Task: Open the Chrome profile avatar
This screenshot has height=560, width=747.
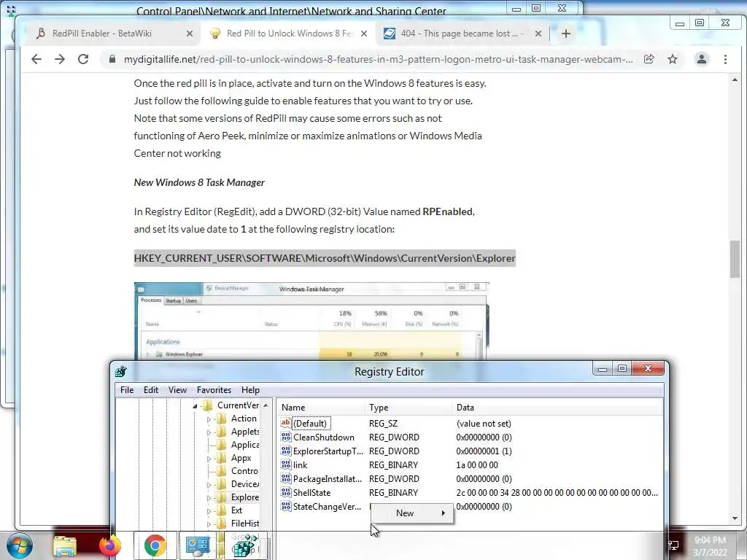Action: pos(701,59)
